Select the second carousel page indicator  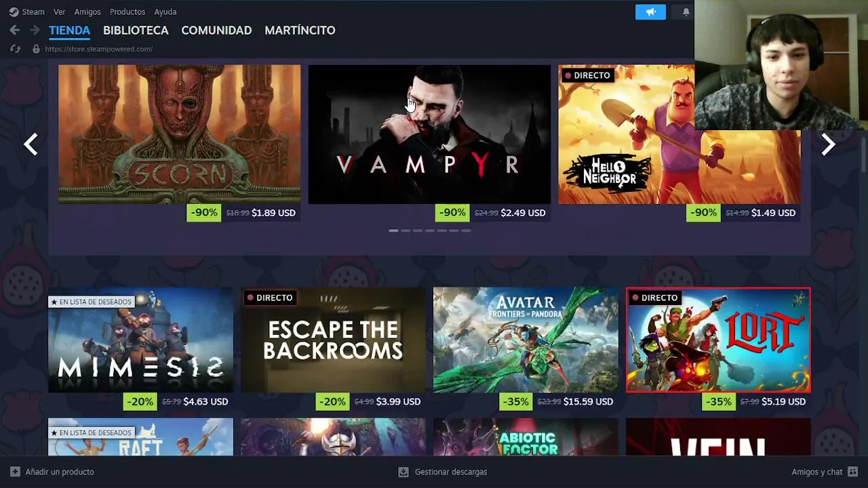point(406,230)
